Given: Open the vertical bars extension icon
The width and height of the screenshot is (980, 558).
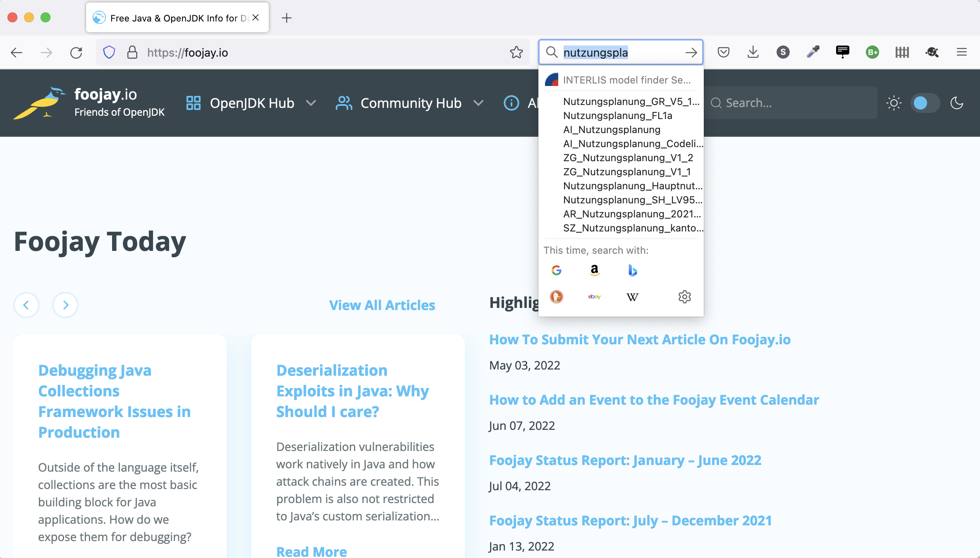Looking at the screenshot, I should [x=902, y=52].
